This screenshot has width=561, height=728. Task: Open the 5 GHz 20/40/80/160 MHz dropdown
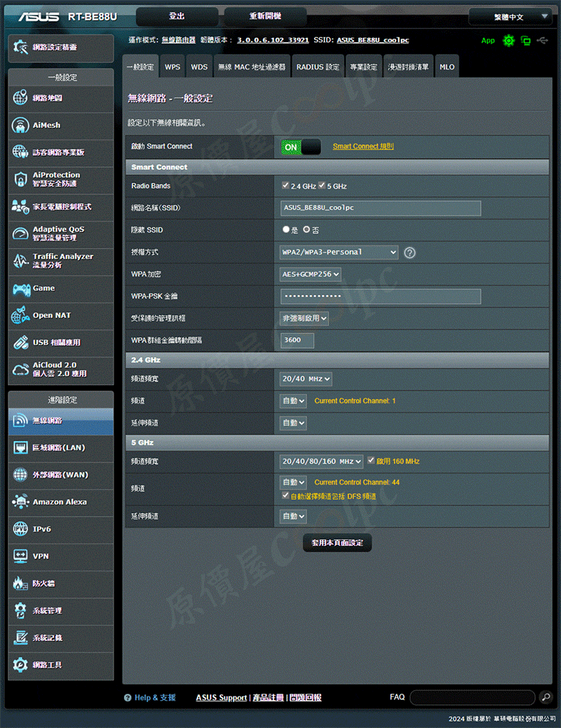tap(321, 461)
